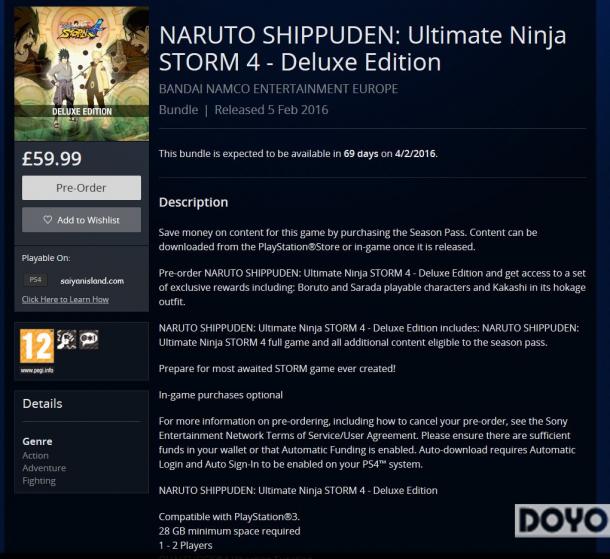This screenshot has height=559, width=610.
Task: Select the Action genre link
Action: [x=35, y=455]
